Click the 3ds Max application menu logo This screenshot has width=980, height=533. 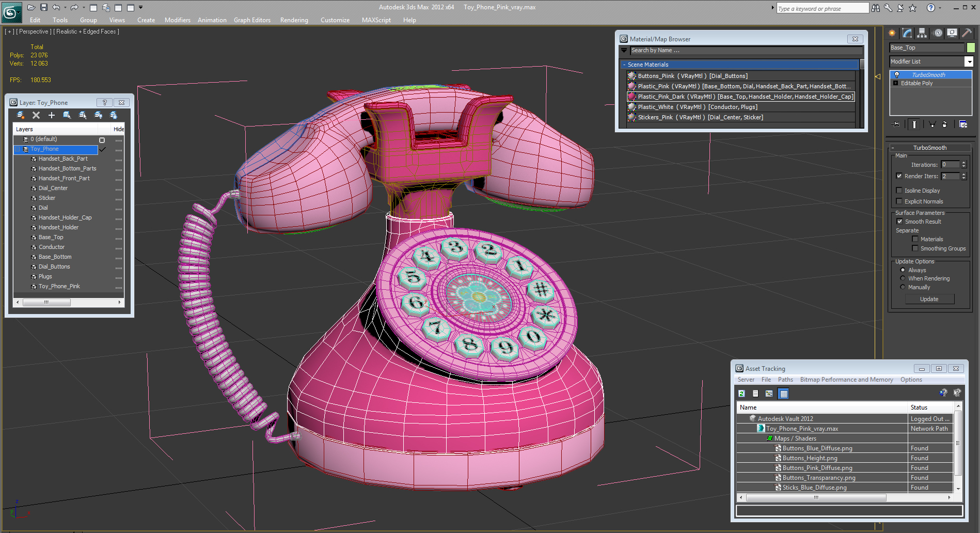click(11, 12)
